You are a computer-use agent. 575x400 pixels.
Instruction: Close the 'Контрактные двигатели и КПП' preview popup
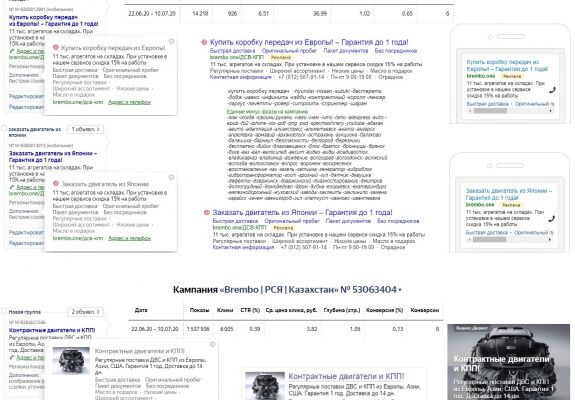point(212,344)
